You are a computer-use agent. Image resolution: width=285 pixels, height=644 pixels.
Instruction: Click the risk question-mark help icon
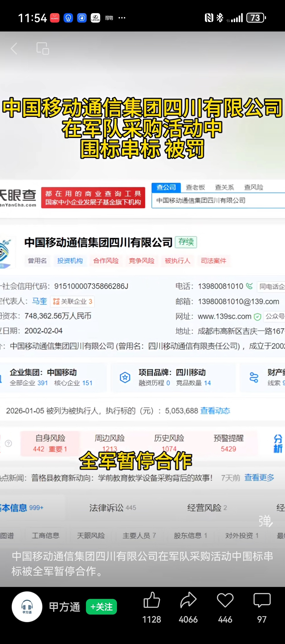(x=9, y=443)
